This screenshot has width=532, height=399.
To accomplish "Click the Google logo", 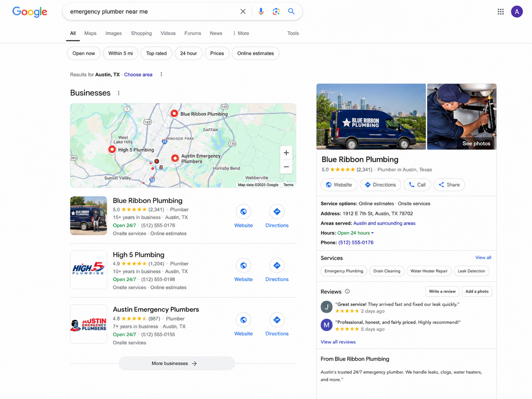I will tap(30, 12).
